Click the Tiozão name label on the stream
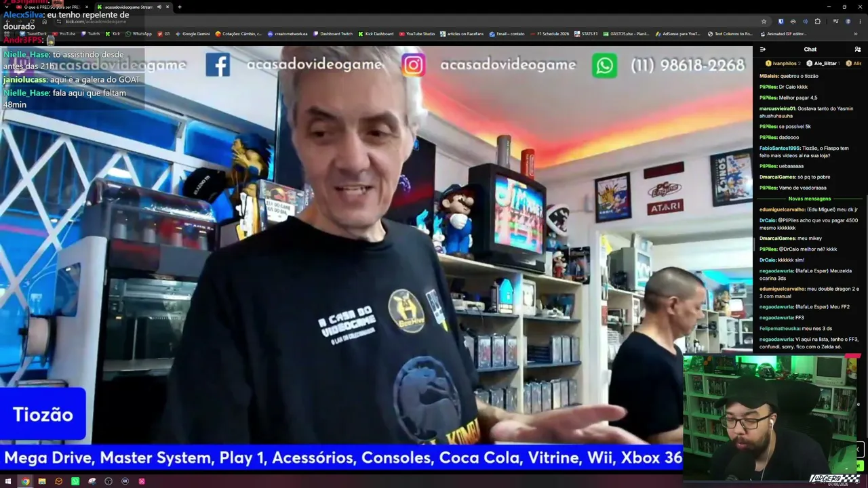Screen dimensions: 868x488 pos(43,415)
